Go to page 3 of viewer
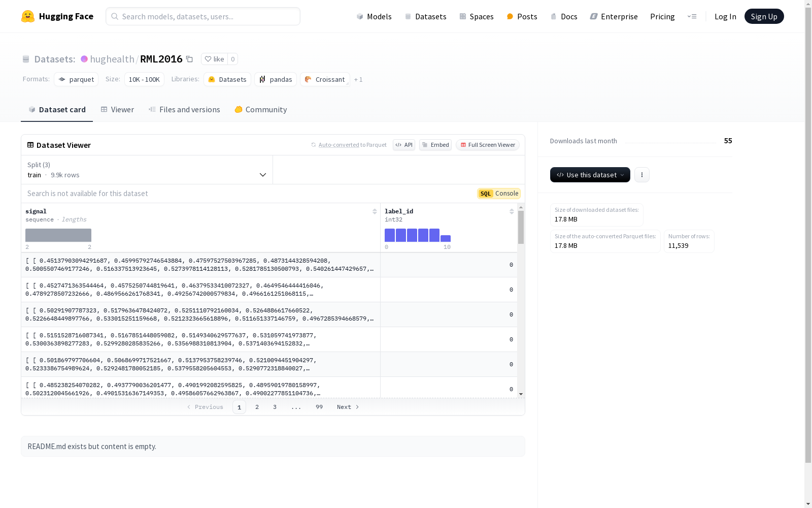This screenshot has height=508, width=812. pyautogui.click(x=275, y=407)
